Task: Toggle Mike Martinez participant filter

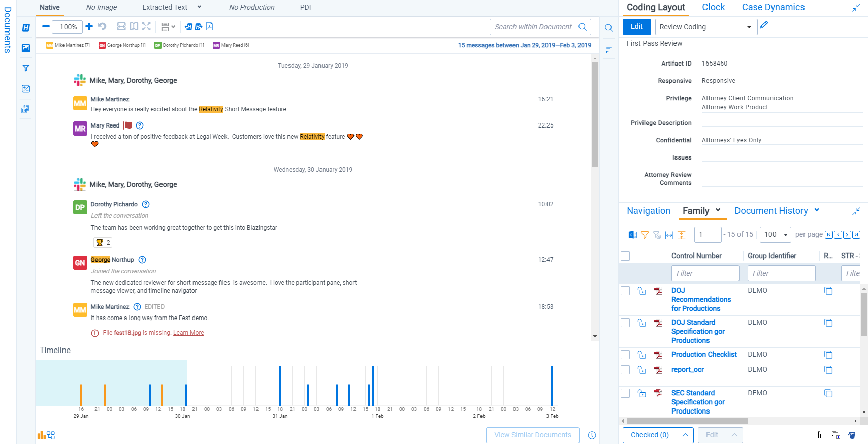Action: (x=68, y=45)
